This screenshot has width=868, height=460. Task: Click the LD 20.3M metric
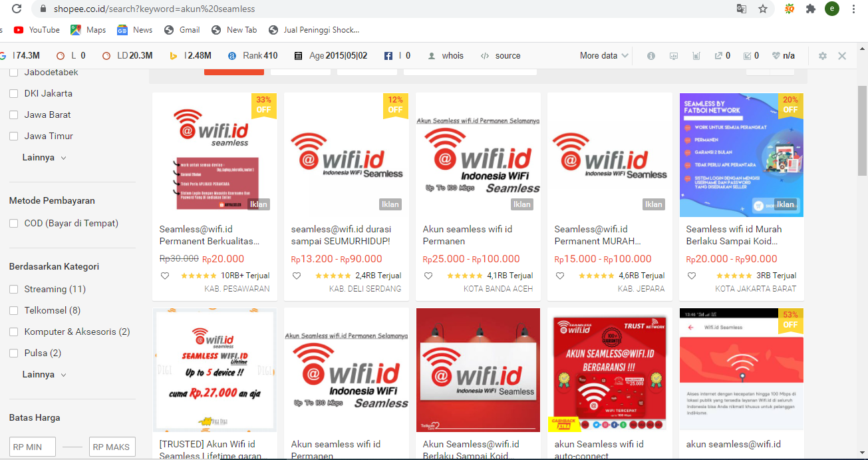click(x=128, y=56)
